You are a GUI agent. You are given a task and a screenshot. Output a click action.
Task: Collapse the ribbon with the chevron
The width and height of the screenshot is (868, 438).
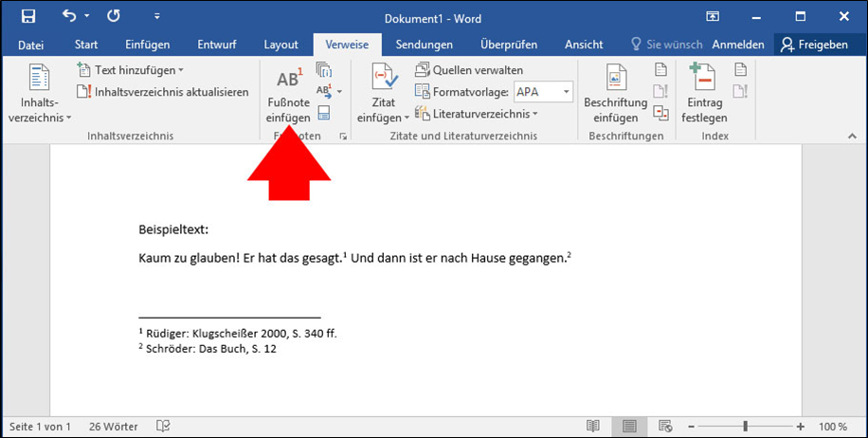[852, 137]
